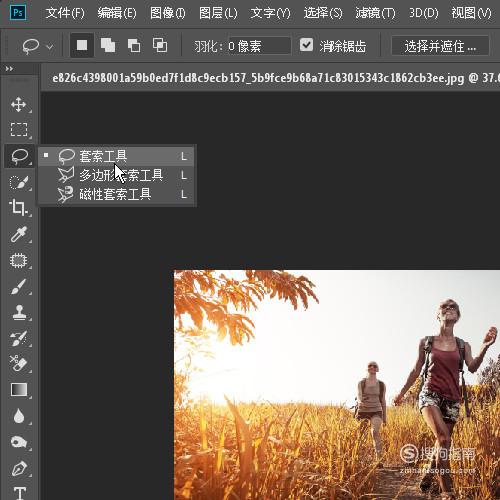Choose 套索工具 from the flyout

click(x=116, y=156)
